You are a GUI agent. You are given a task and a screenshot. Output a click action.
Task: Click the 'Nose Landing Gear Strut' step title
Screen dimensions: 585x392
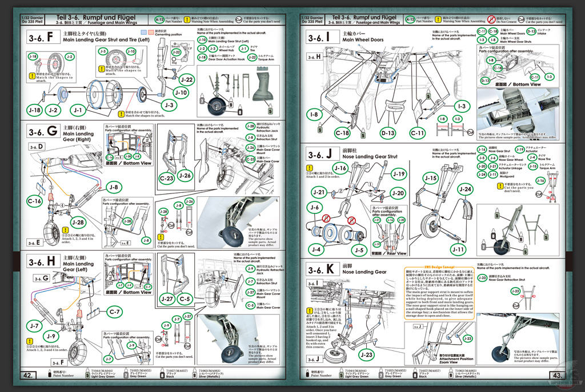[x=370, y=156]
